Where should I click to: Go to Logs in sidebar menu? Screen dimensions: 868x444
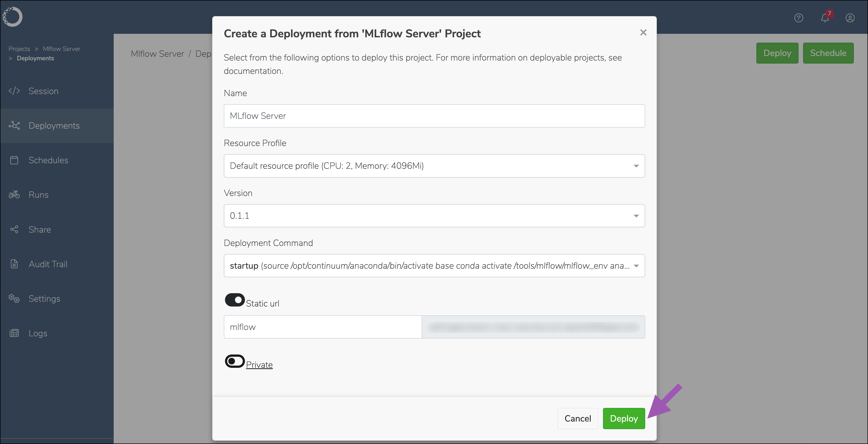pos(38,333)
